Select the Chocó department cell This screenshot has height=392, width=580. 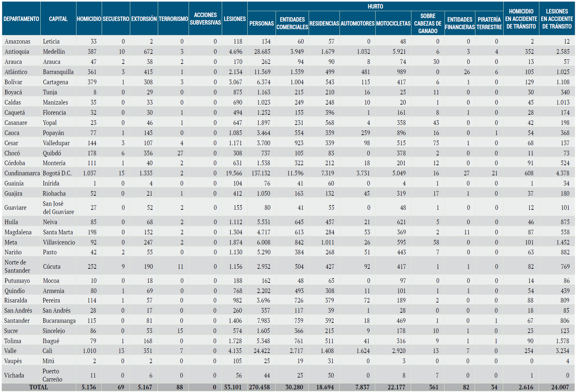[12, 153]
